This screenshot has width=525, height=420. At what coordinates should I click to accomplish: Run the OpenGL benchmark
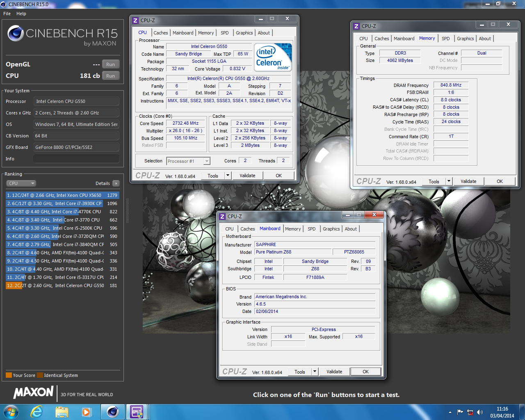[111, 64]
